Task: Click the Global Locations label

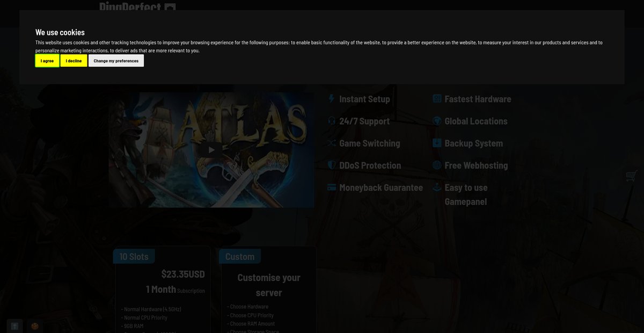Action: click(476, 121)
